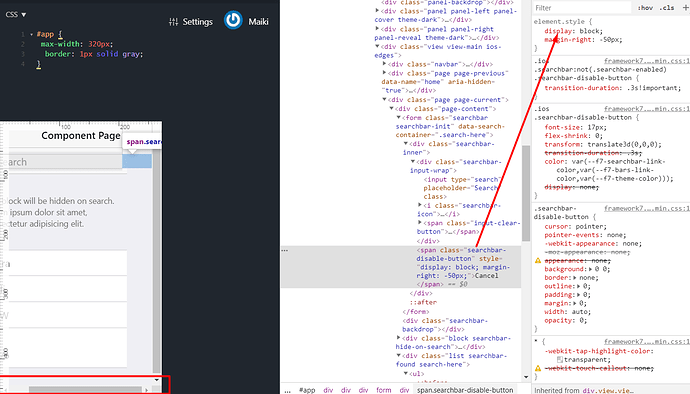Click the highlighted Cancel span in the preview
This screenshot has width=690, height=394.
(x=137, y=161)
